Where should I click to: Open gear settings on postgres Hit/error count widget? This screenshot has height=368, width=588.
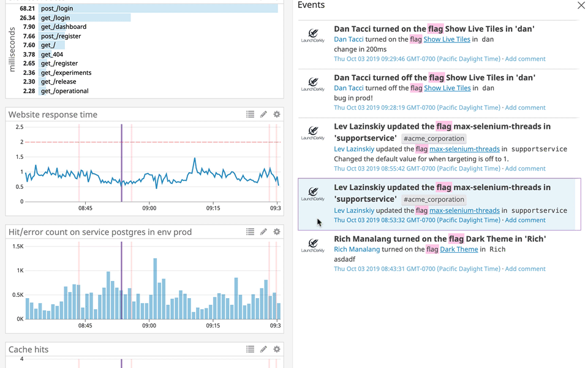[277, 232]
